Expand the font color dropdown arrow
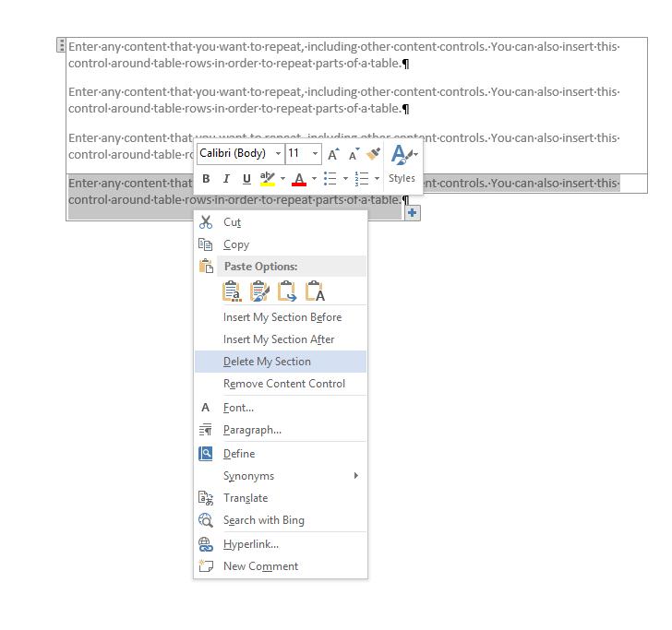 [314, 179]
